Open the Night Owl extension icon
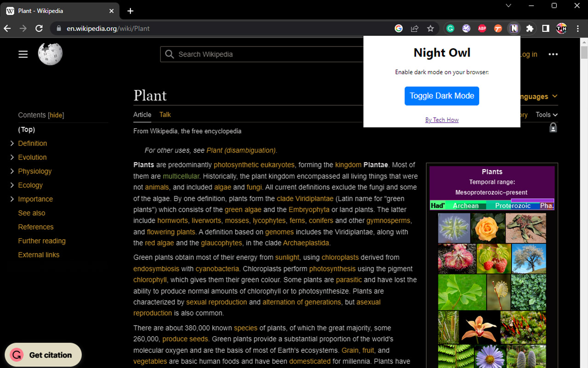The image size is (588, 368). pyautogui.click(x=514, y=29)
